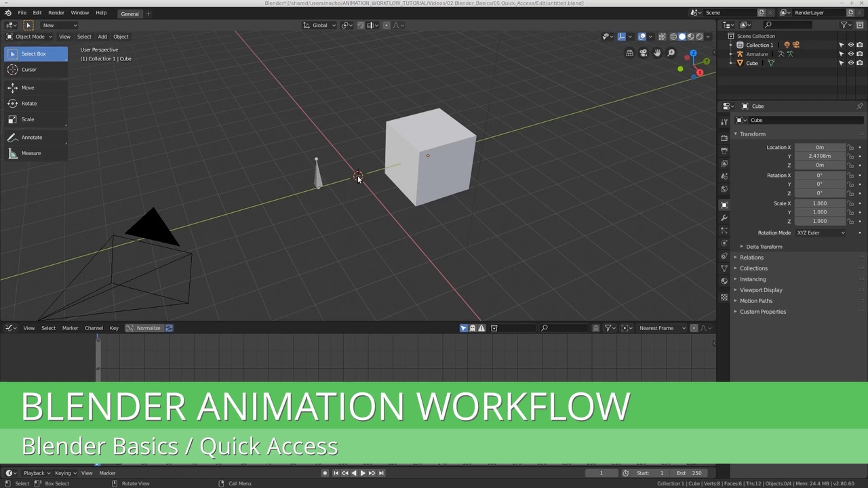Click the Location Y value field
The width and height of the screenshot is (868, 488).
pyautogui.click(x=820, y=156)
